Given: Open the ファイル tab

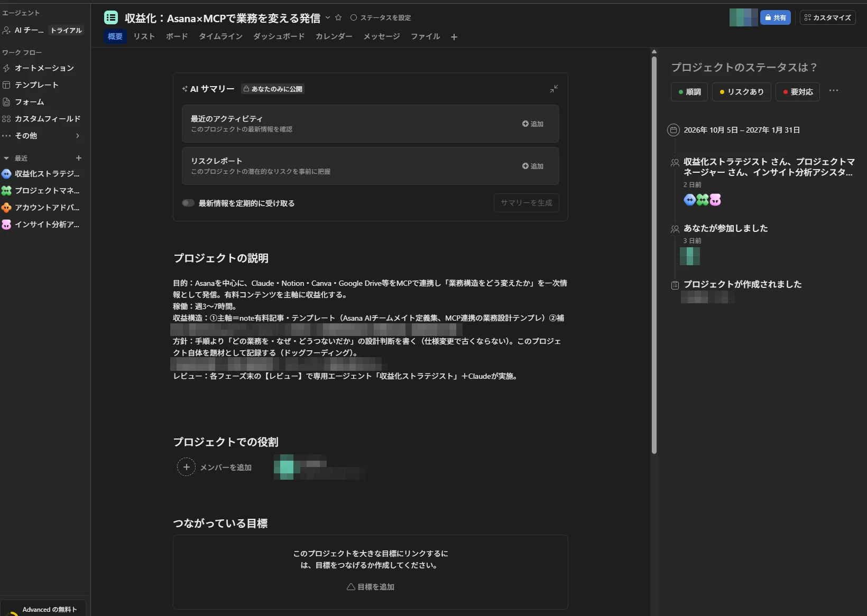Looking at the screenshot, I should [425, 36].
